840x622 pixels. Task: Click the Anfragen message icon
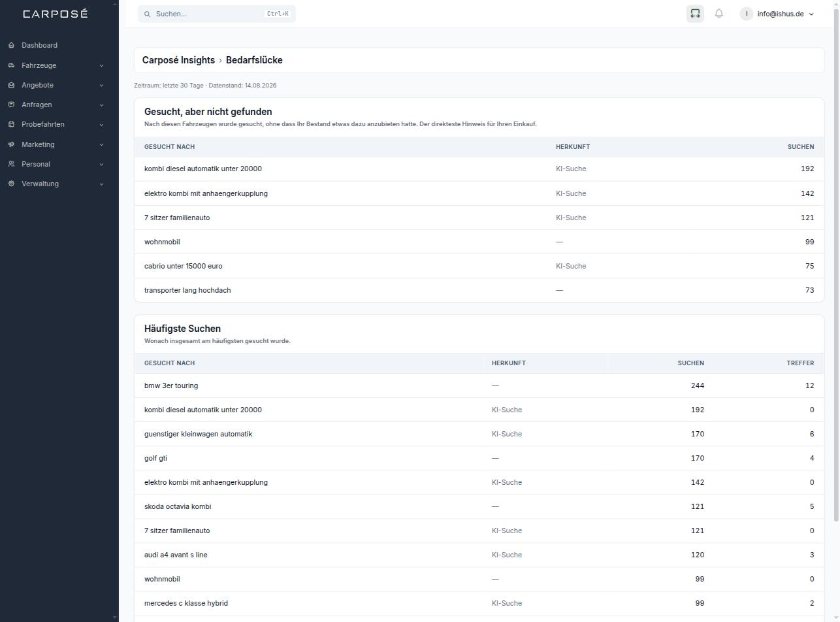pos(11,105)
